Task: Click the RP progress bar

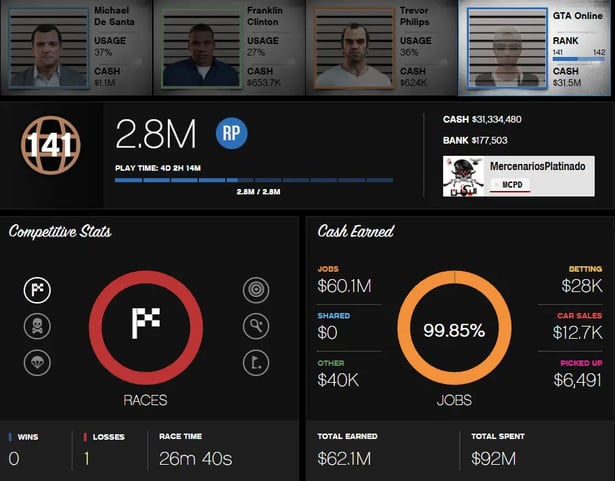Action: point(254,181)
